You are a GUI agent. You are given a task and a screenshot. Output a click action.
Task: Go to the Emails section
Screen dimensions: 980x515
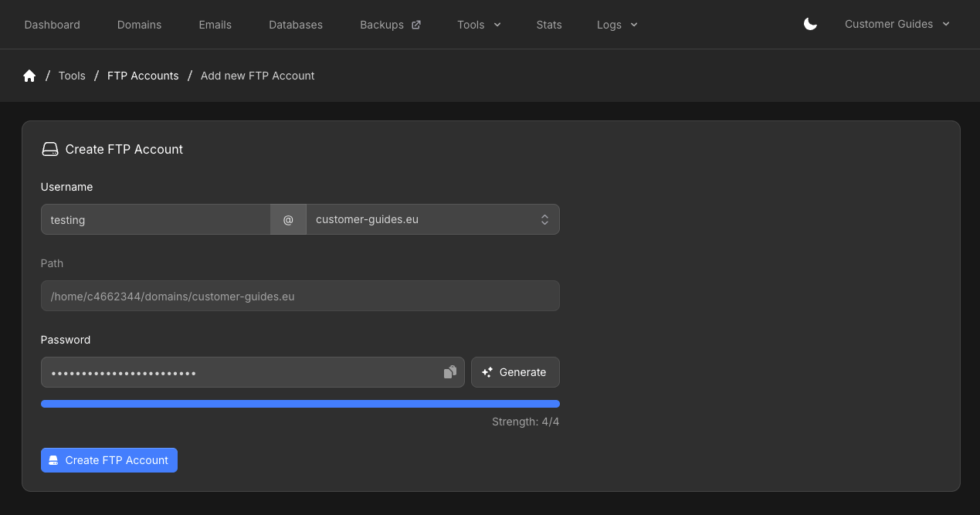(x=215, y=25)
